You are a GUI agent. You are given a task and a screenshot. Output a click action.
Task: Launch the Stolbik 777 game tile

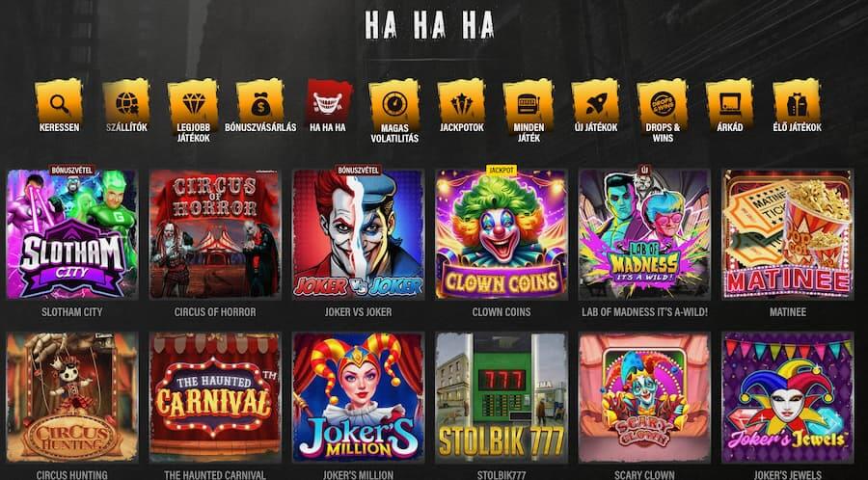pos(502,397)
